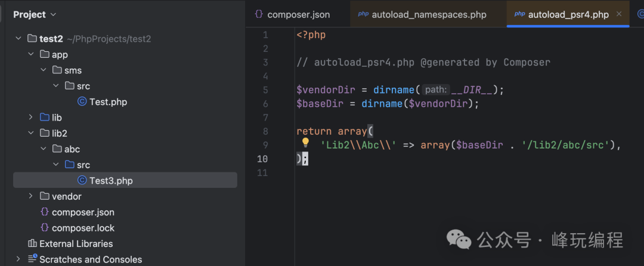Click the lib folder icon

click(45, 117)
